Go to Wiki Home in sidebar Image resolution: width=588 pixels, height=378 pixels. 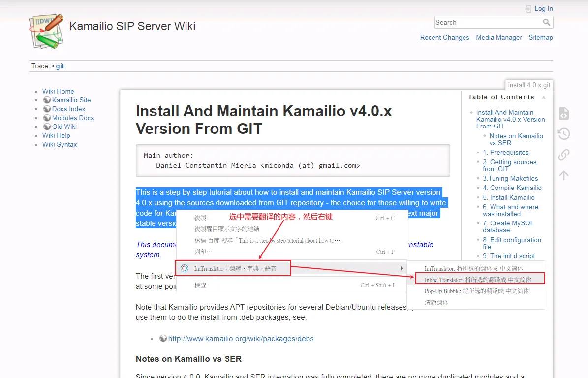[x=58, y=91]
